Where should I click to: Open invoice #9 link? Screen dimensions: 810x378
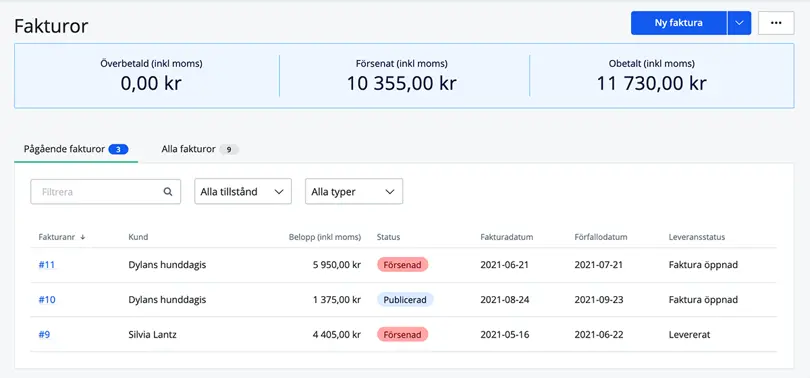coord(44,335)
